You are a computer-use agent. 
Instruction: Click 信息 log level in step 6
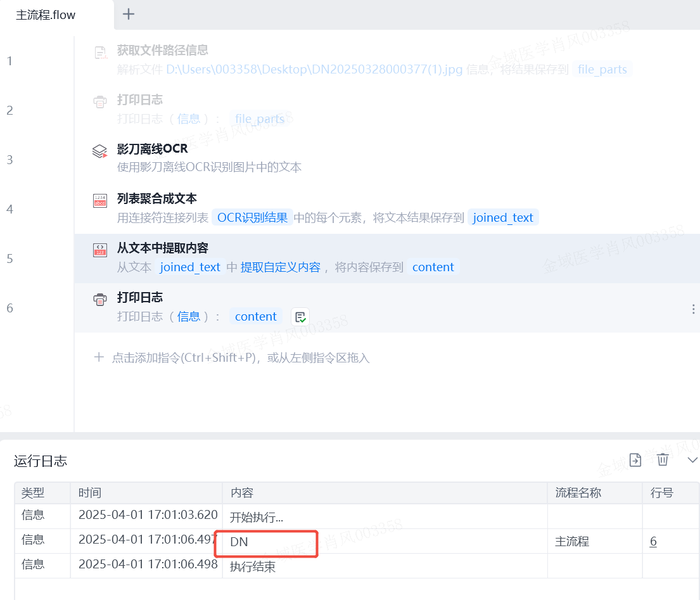click(188, 317)
